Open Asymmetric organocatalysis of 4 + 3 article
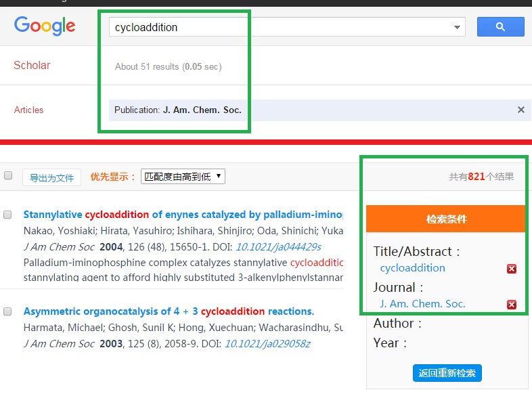 click(x=169, y=311)
